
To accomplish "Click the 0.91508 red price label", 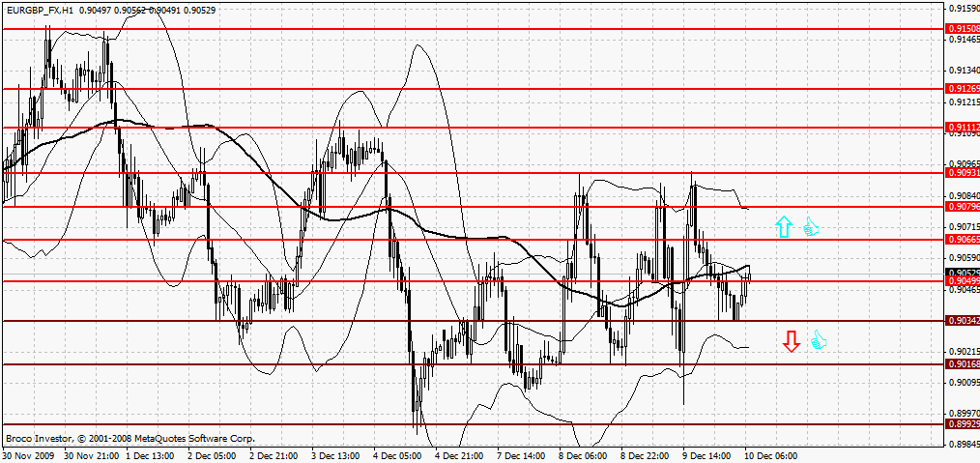I will pos(964,29).
